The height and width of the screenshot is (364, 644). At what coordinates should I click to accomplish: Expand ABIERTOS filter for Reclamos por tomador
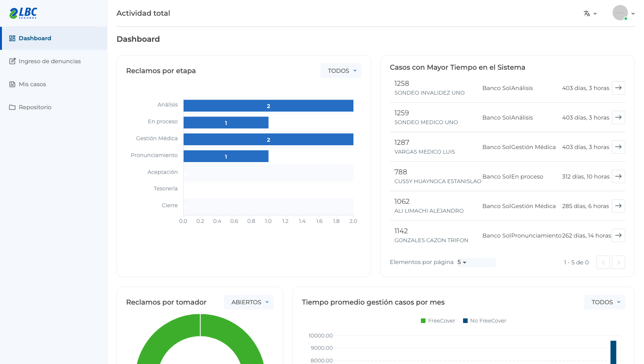249,302
